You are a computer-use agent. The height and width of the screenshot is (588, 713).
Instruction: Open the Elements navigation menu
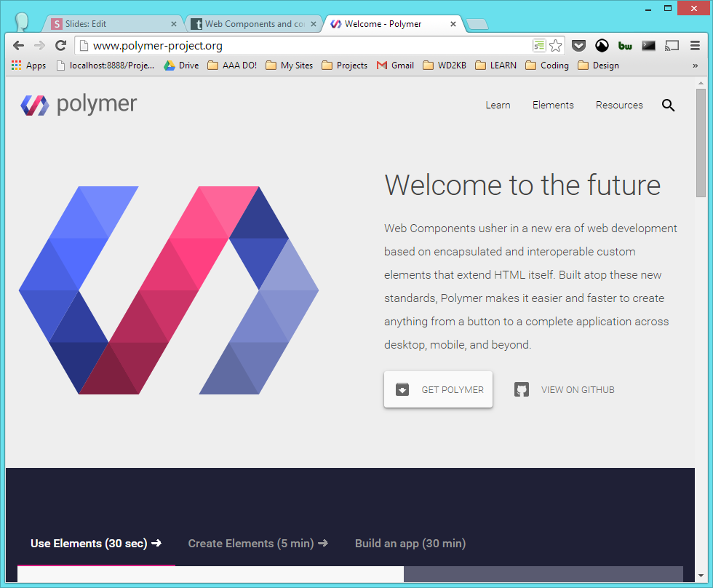553,105
